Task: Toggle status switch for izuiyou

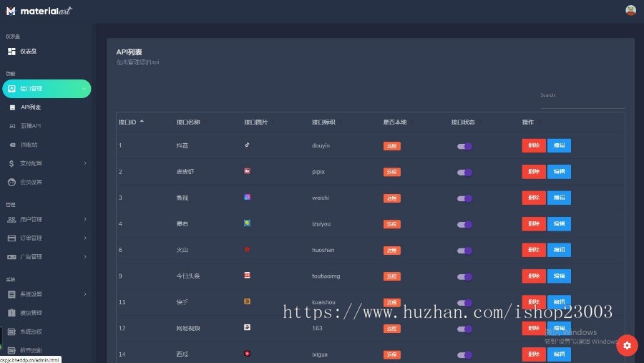Action: click(464, 225)
